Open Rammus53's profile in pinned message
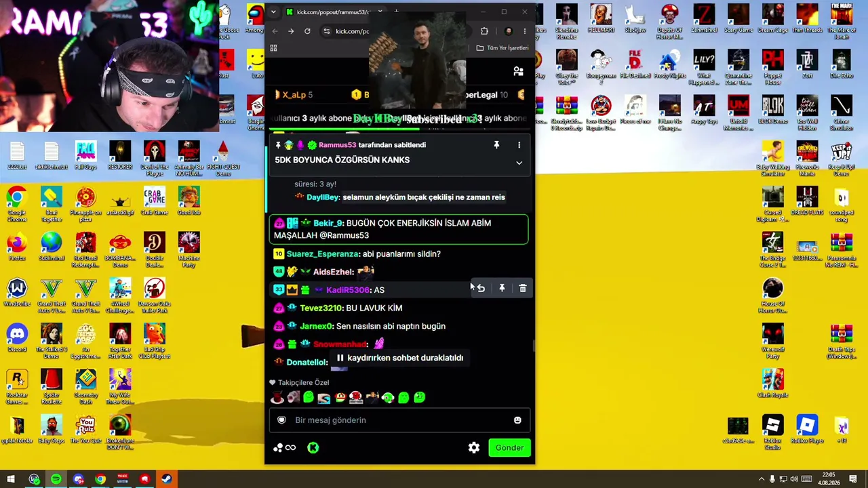Image resolution: width=868 pixels, height=488 pixels. [337, 145]
